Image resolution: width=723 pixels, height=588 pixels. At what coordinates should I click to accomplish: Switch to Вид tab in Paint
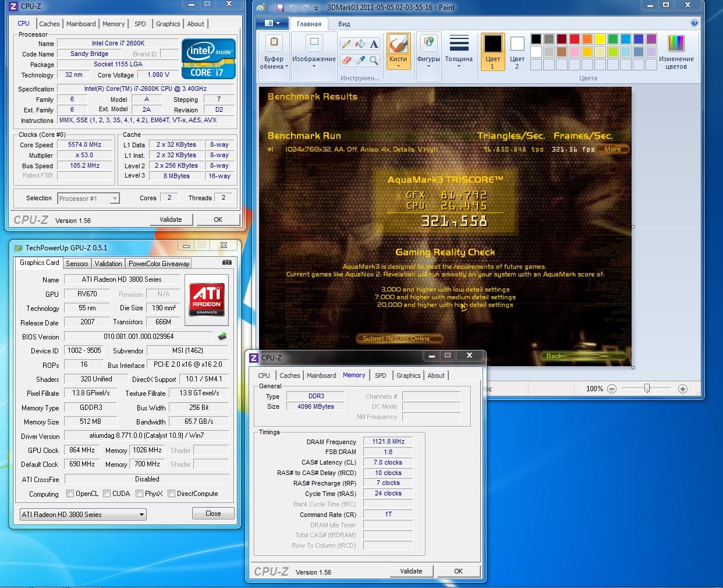[x=344, y=24]
